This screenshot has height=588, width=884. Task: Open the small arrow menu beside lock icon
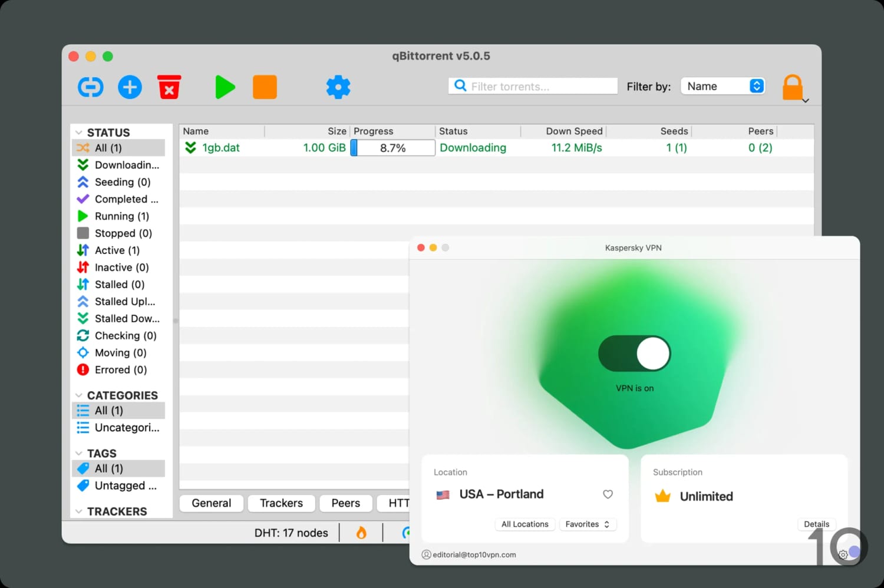coord(806,101)
